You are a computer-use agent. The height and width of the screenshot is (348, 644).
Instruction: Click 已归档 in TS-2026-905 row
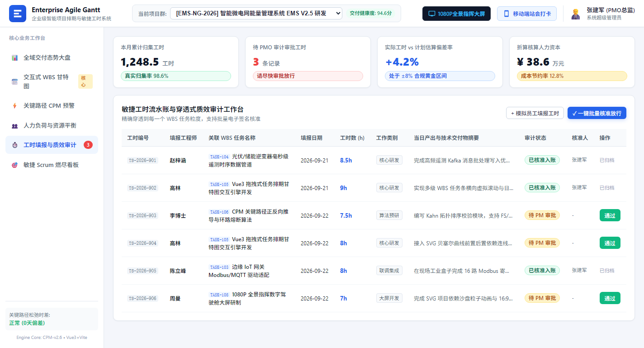tap(607, 271)
